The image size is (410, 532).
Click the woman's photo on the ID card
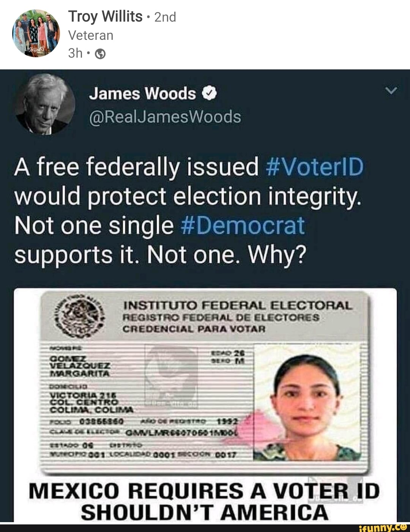307,402
